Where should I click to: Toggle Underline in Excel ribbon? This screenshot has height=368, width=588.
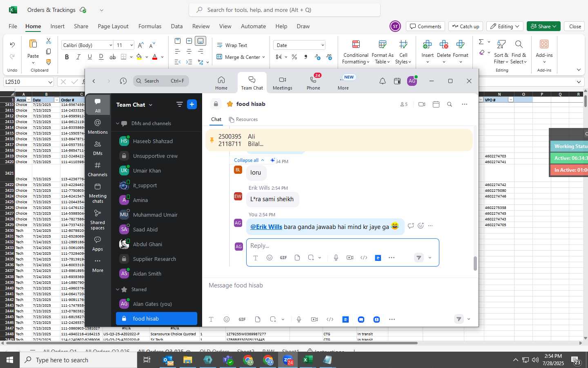(89, 57)
